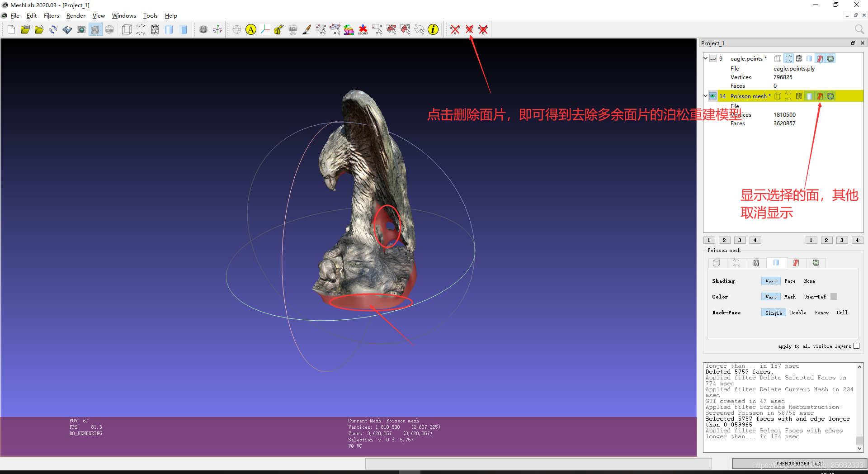Open the Edit menu
The image size is (868, 474).
coord(32,15)
